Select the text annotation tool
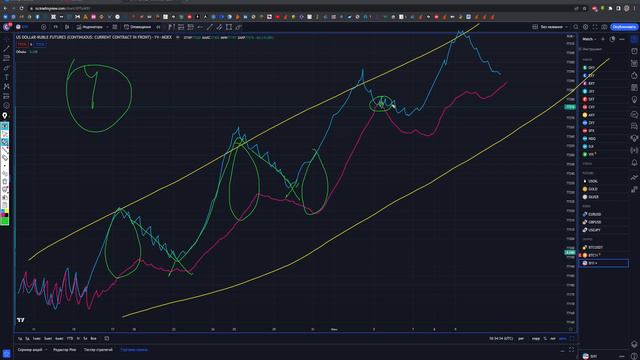The height and width of the screenshot is (360, 640). tap(6, 77)
